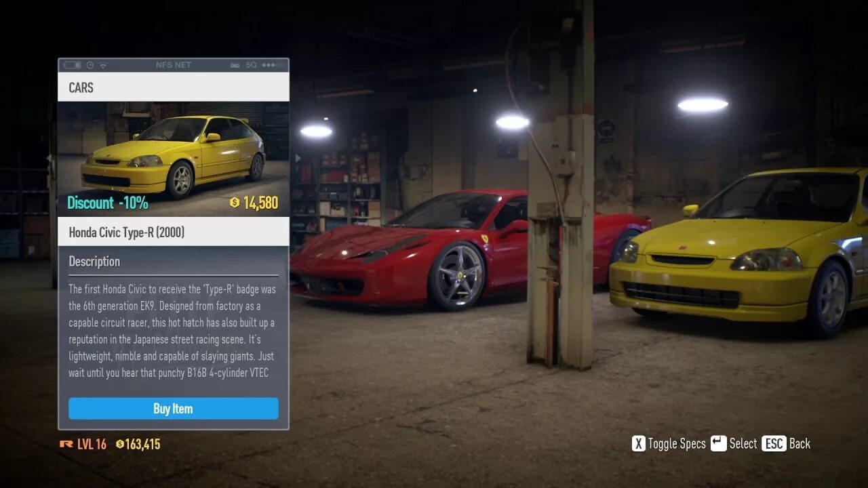The width and height of the screenshot is (868, 488).
Task: Click the coin icon beside 163,415
Action: coord(120,445)
